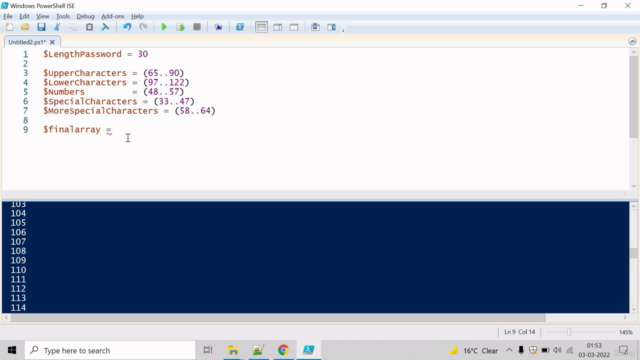Screen dimensions: 640x360
Task: Open the Edit menu
Action: coord(24,16)
